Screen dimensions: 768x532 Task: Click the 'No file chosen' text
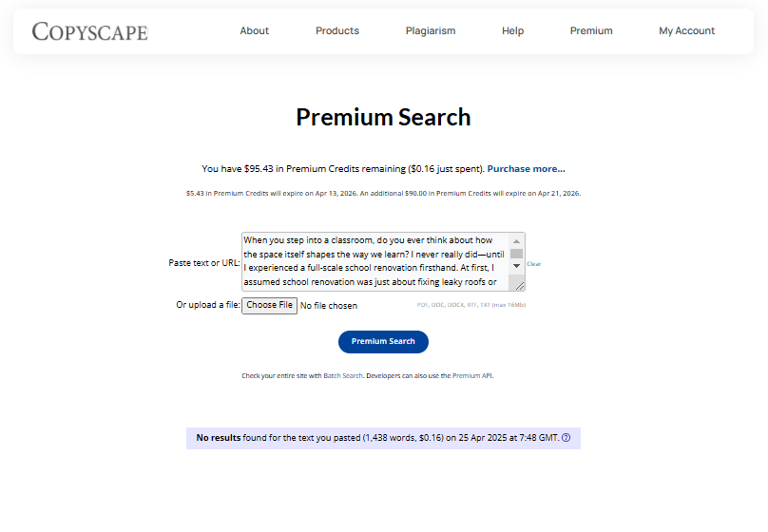(x=329, y=305)
